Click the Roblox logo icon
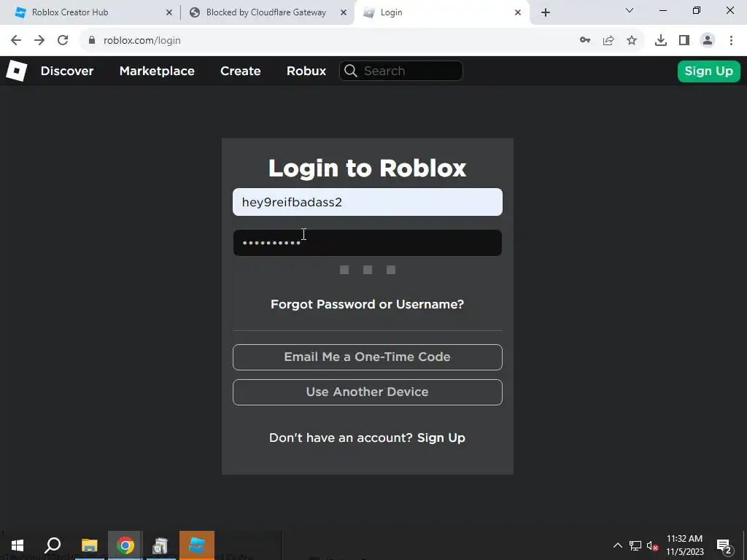Screen dimensions: 747x560 pyautogui.click(x=16, y=71)
